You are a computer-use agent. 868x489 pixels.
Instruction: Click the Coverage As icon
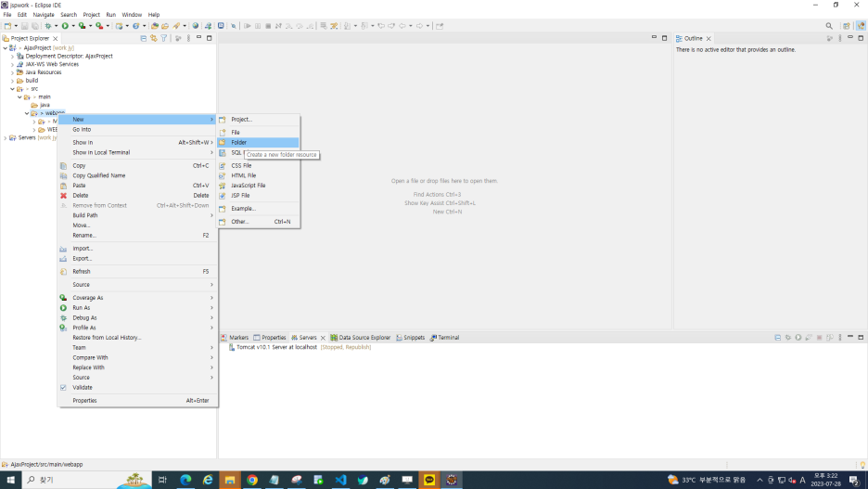coord(64,298)
